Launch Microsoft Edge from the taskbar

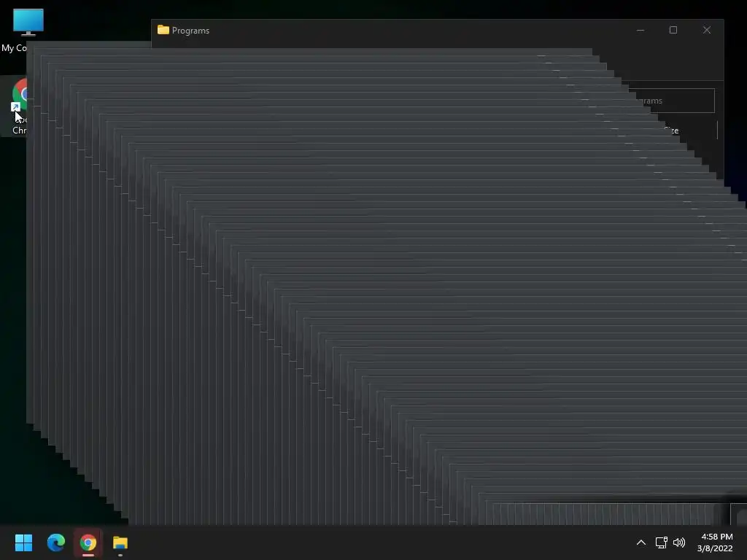[x=55, y=542]
